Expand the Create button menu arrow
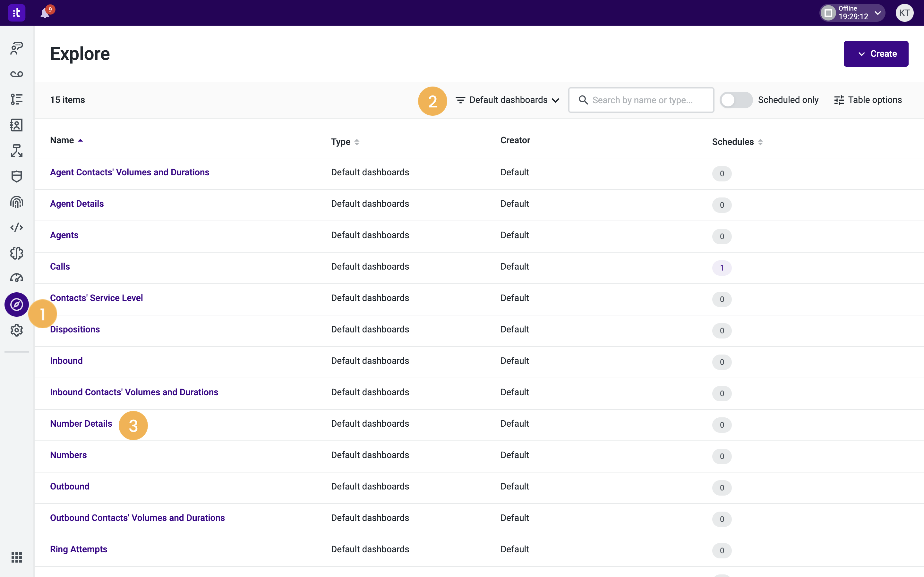The image size is (924, 577). click(862, 54)
